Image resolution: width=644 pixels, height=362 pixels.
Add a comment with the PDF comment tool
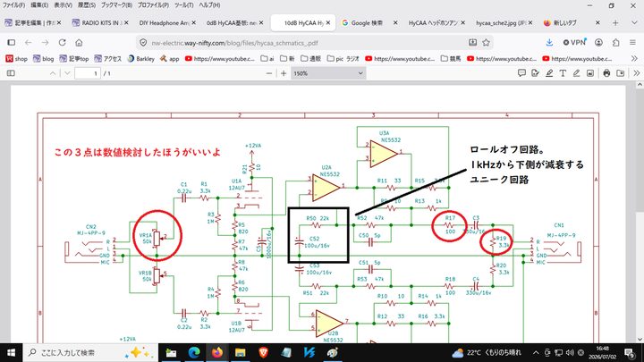[x=521, y=73]
